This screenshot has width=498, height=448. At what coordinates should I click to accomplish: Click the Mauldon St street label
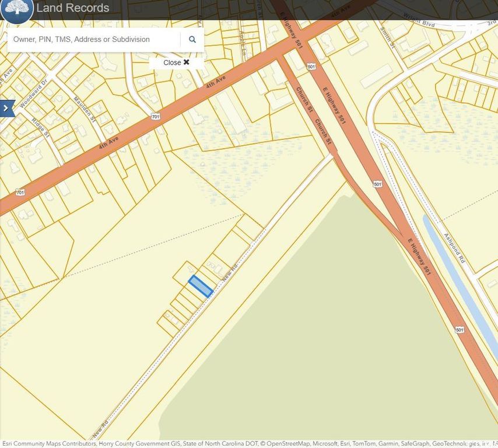[86, 110]
